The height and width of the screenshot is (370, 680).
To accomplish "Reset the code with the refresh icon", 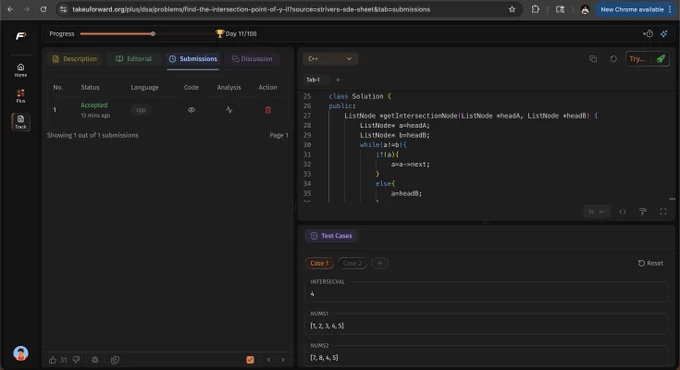I will (613, 59).
